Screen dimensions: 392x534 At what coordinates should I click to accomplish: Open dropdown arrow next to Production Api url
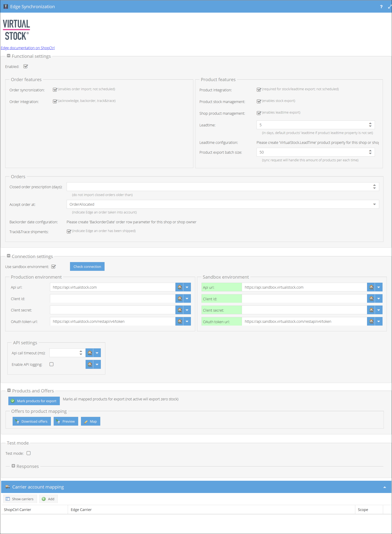[x=187, y=287]
